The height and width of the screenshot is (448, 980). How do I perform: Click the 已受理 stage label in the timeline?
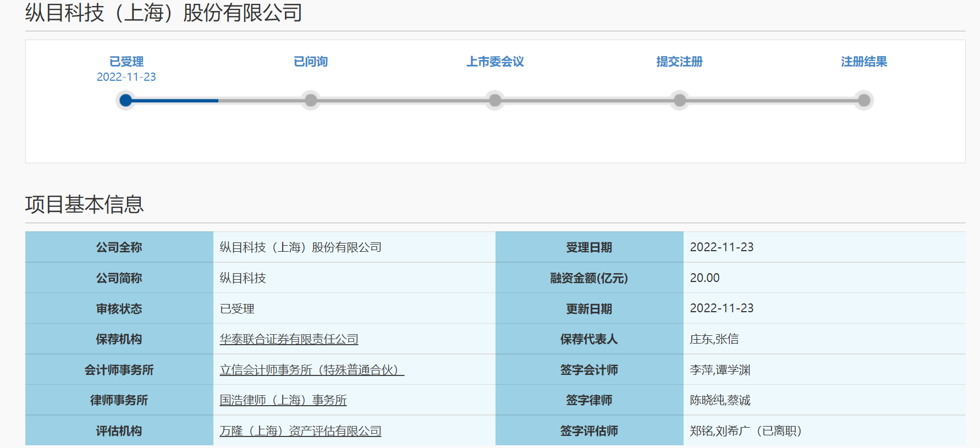126,62
